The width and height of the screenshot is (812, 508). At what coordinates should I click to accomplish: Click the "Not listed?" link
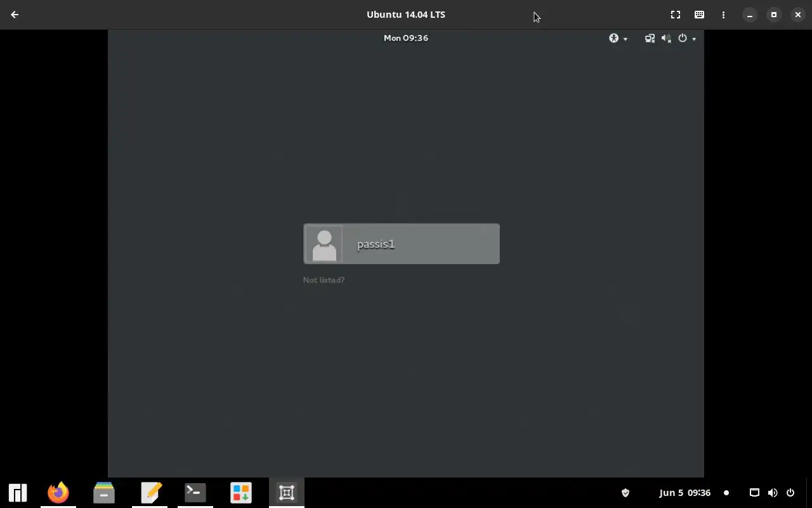[324, 280]
